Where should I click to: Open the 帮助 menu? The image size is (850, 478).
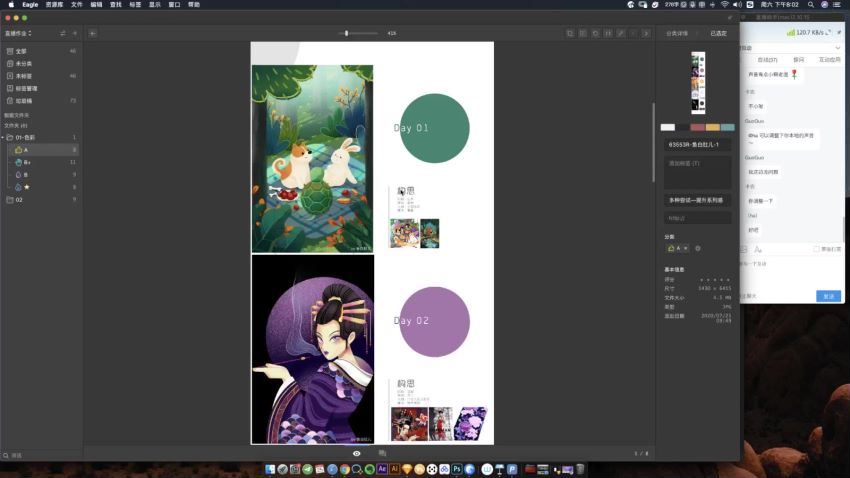[x=194, y=4]
